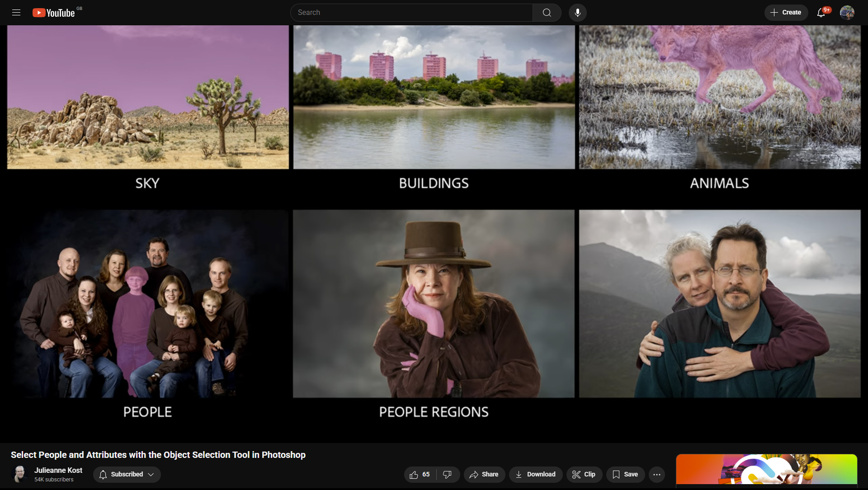This screenshot has height=490, width=868.
Task: Activate voice search microphone
Action: pyautogui.click(x=577, y=13)
